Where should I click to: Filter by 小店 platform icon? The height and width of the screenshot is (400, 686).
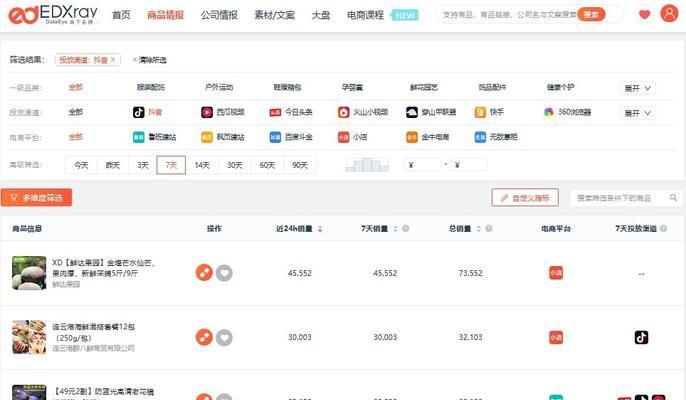[343, 137]
